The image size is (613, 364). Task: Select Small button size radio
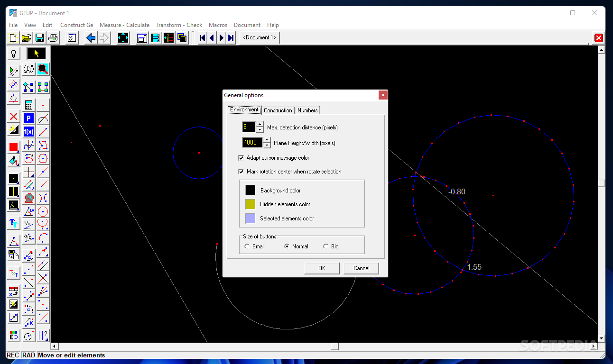pos(247,246)
